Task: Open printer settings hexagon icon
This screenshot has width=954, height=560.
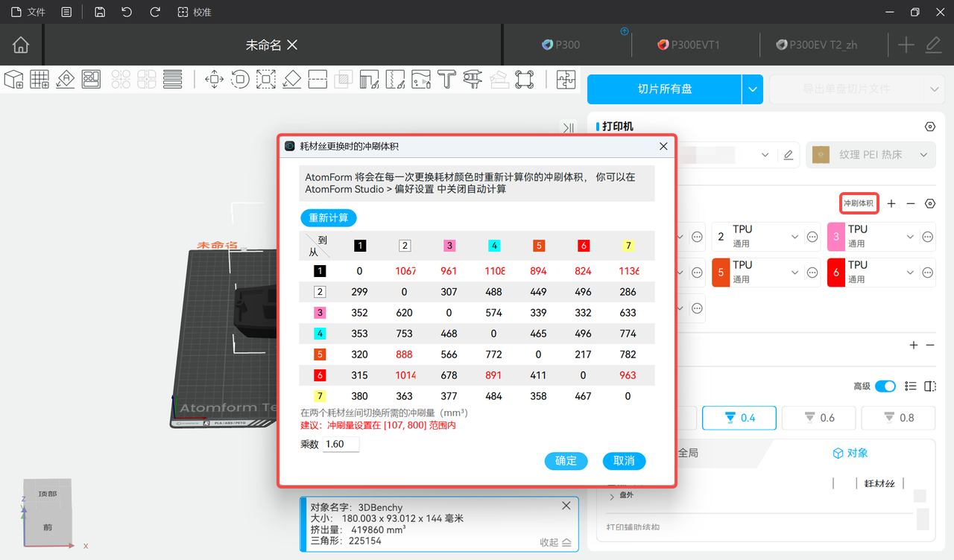Action: (929, 127)
